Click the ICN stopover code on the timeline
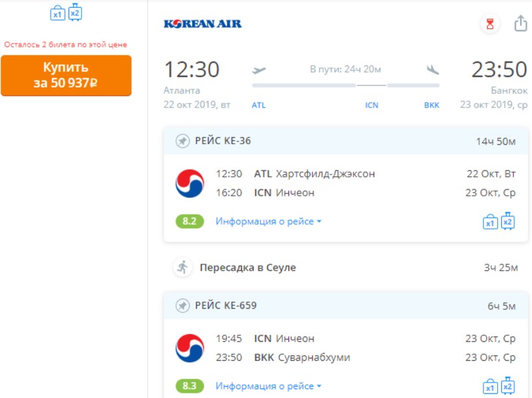The height and width of the screenshot is (398, 532). click(x=372, y=105)
